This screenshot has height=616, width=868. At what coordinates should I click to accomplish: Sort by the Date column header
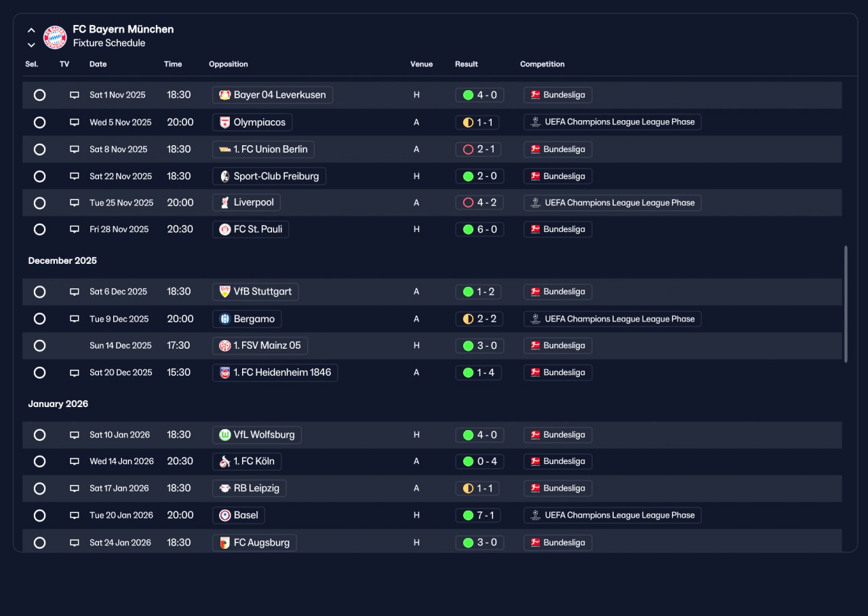[x=98, y=64]
